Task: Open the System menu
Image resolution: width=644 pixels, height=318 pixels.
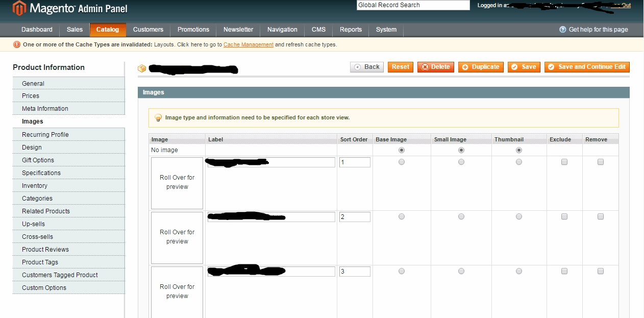Action: coord(386,30)
